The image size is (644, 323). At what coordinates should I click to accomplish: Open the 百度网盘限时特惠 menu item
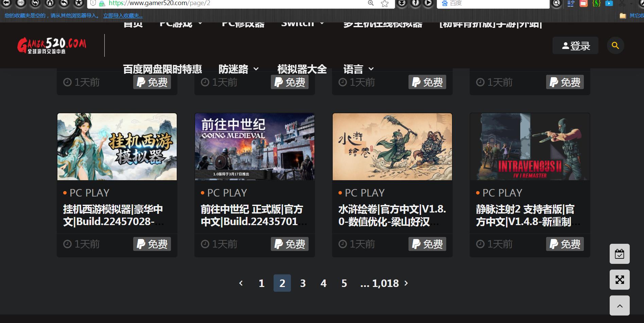pos(162,69)
